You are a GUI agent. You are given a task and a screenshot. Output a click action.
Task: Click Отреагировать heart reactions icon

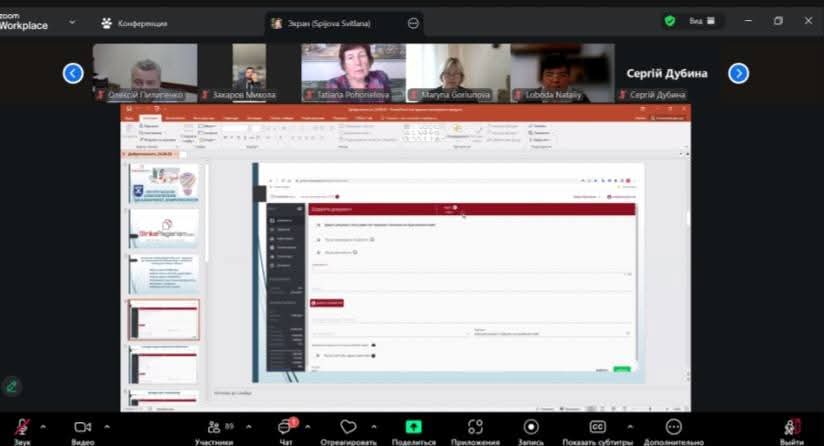tap(348, 427)
